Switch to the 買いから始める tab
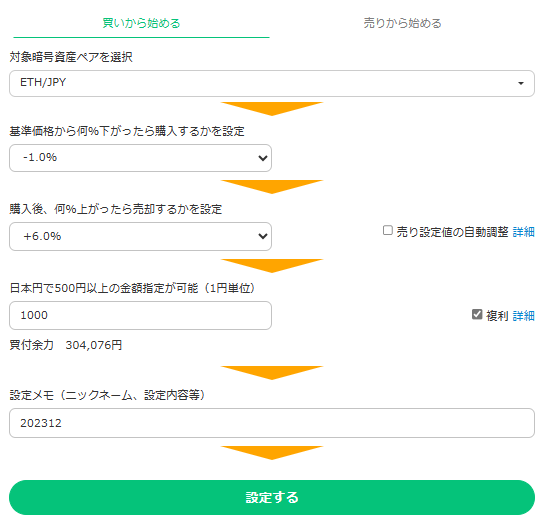The image size is (559, 520). pyautogui.click(x=141, y=23)
